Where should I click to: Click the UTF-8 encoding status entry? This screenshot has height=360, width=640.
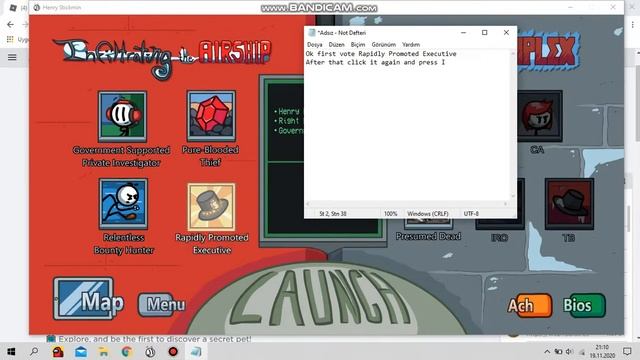click(471, 213)
